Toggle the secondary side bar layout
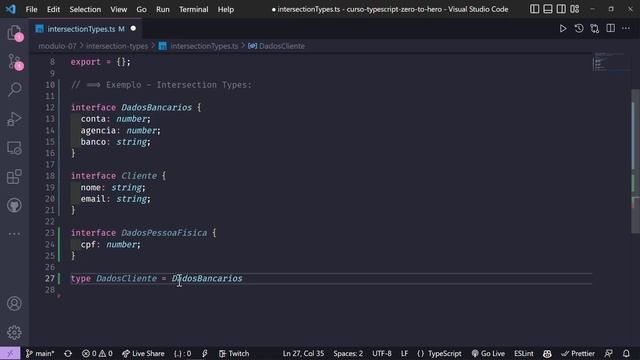640x360 pixels. 561,9
